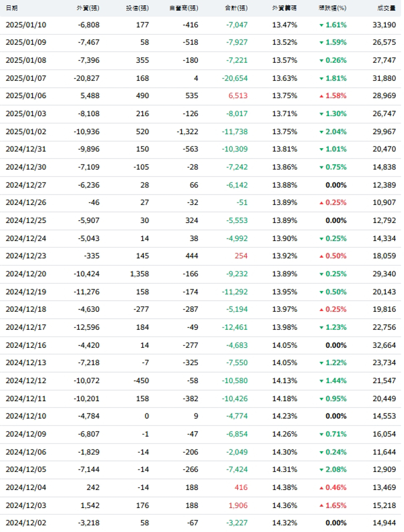The image size is (404, 532).
Task: Click the green down arrow for 2025/01/02
Action: click(322, 132)
